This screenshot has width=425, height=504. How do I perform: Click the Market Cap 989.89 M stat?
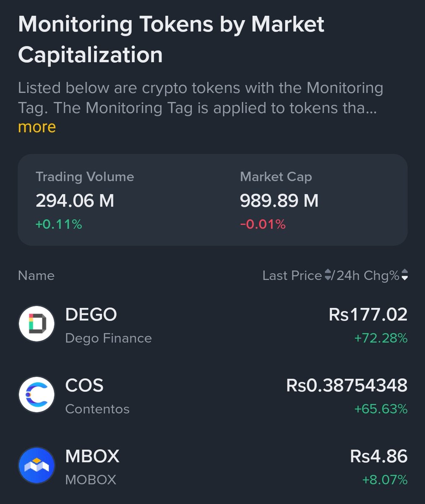point(279,200)
